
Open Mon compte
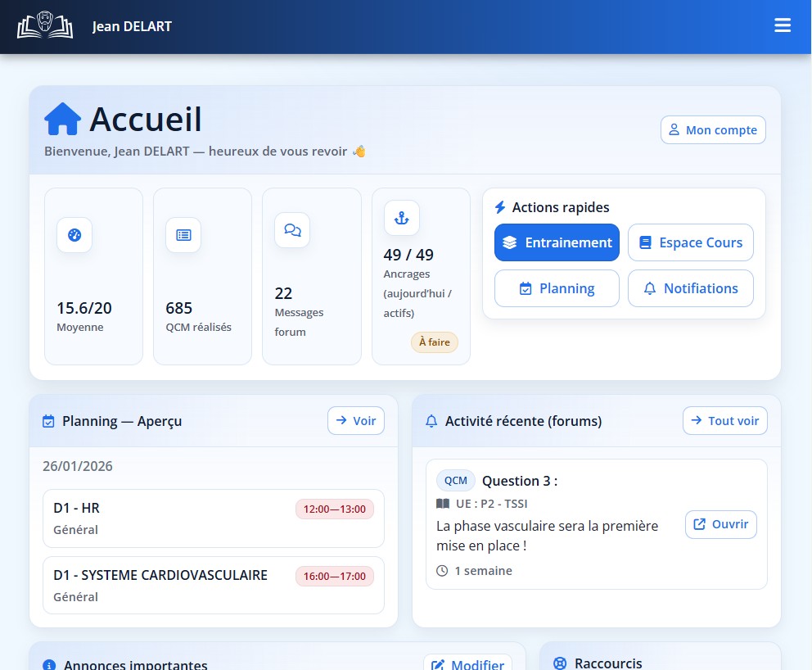712,129
